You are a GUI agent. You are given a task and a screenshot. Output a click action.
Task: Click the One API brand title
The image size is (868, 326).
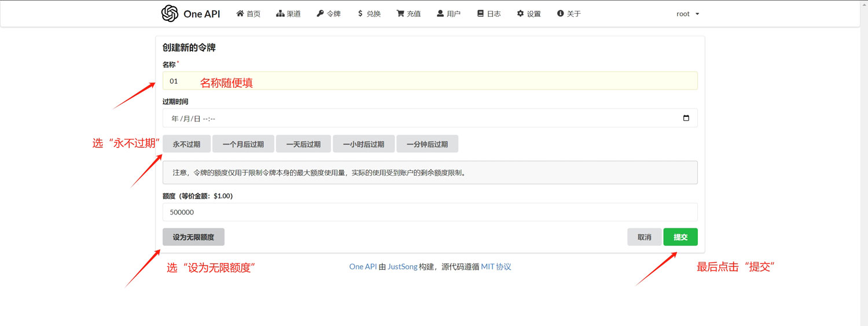click(202, 14)
